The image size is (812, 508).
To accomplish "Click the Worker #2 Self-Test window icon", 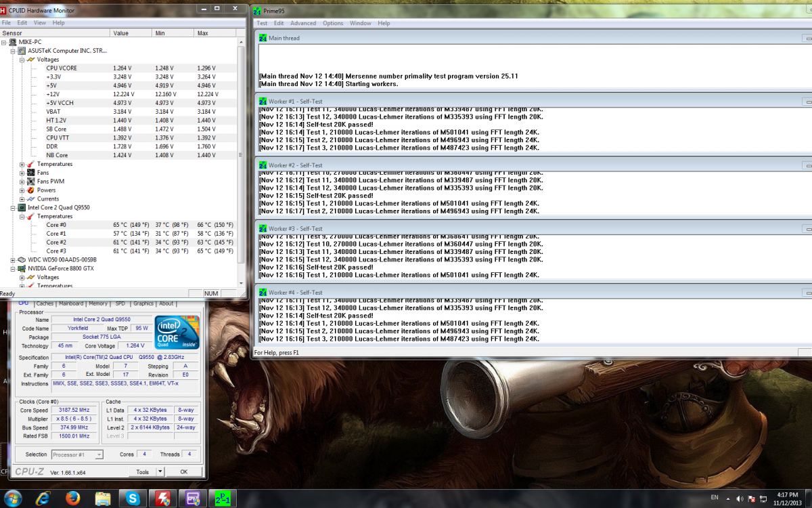I will point(263,165).
